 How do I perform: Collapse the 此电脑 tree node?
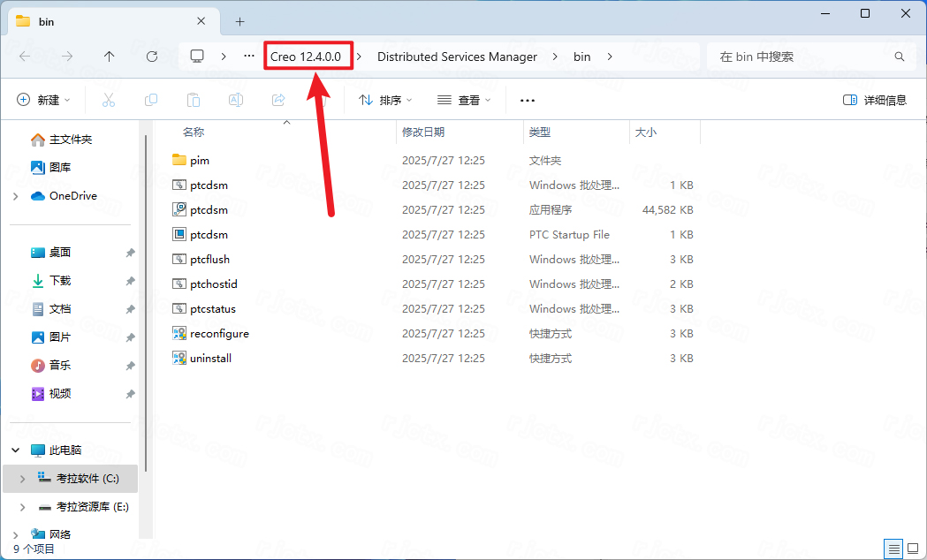[x=16, y=450]
